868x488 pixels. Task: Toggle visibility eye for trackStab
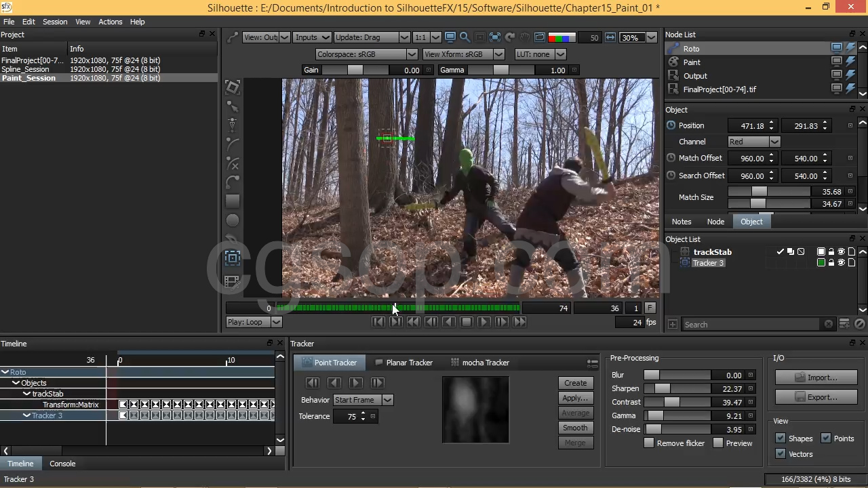pyautogui.click(x=842, y=252)
